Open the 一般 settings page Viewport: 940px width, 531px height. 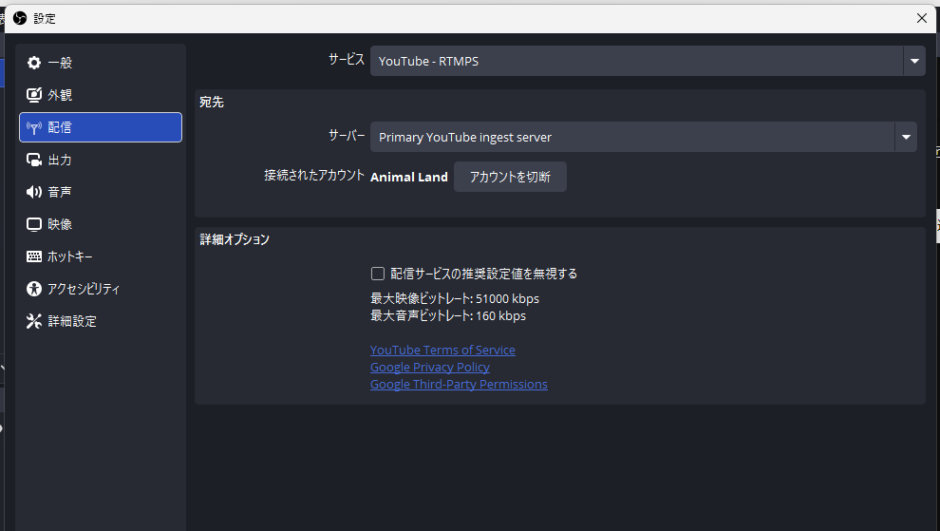[101, 62]
